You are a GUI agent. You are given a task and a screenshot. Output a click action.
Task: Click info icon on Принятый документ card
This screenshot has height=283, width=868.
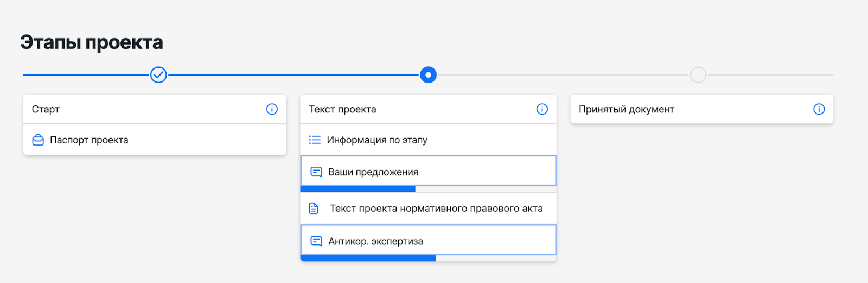pyautogui.click(x=819, y=109)
